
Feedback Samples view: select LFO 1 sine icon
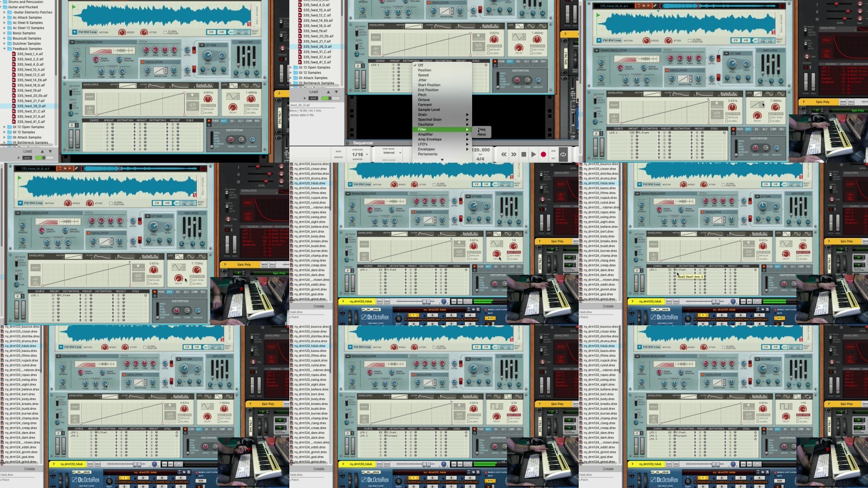pyautogui.click(x=234, y=85)
